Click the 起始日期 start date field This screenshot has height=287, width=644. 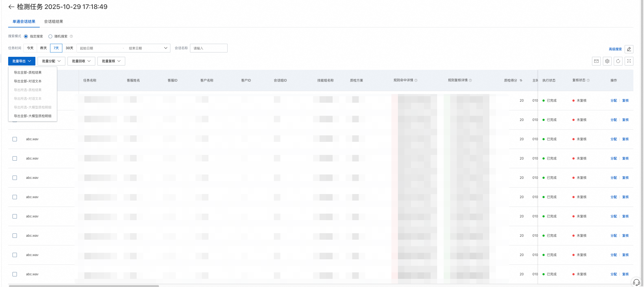(x=99, y=48)
